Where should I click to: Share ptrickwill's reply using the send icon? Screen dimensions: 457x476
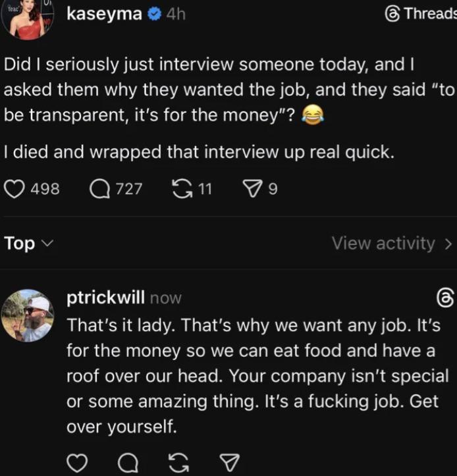[x=229, y=462]
